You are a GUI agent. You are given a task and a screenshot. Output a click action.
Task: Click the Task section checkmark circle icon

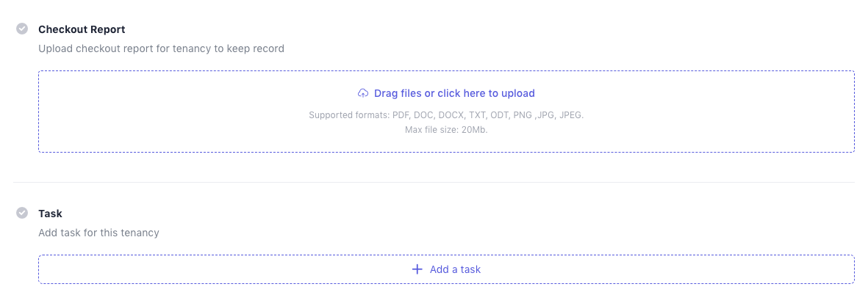pyautogui.click(x=22, y=214)
